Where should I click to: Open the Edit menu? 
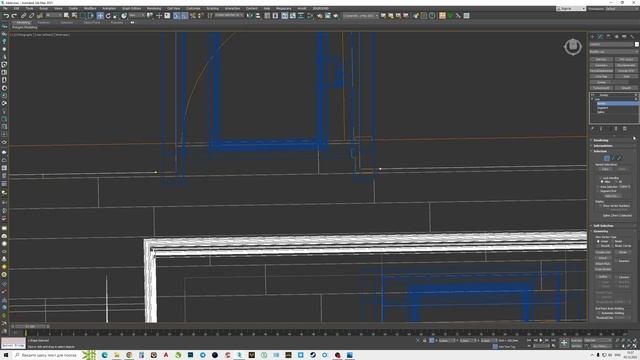pyautogui.click(x=16, y=8)
